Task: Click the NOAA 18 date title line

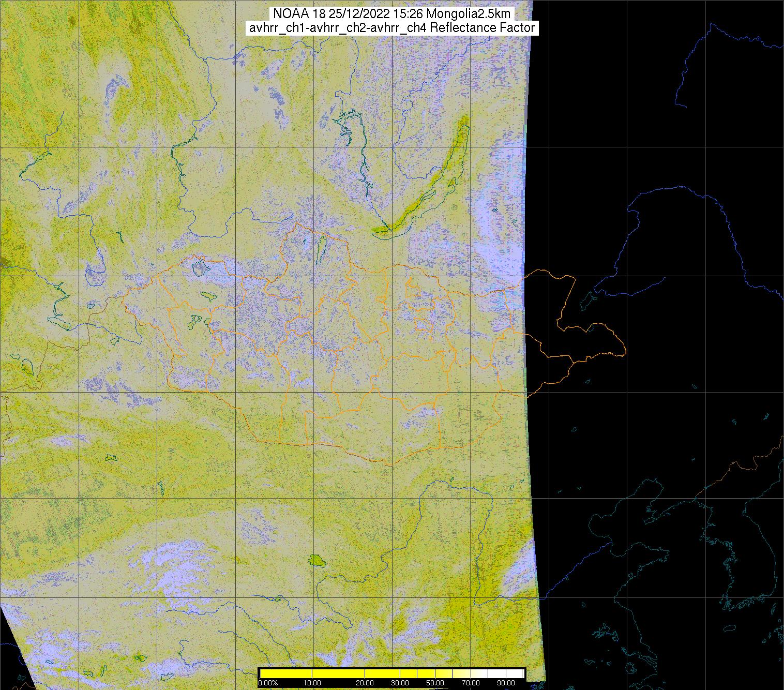Action: (x=392, y=14)
